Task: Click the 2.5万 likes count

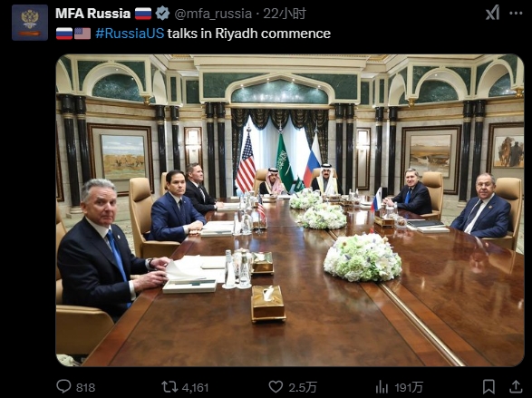Action: pyautogui.click(x=303, y=387)
